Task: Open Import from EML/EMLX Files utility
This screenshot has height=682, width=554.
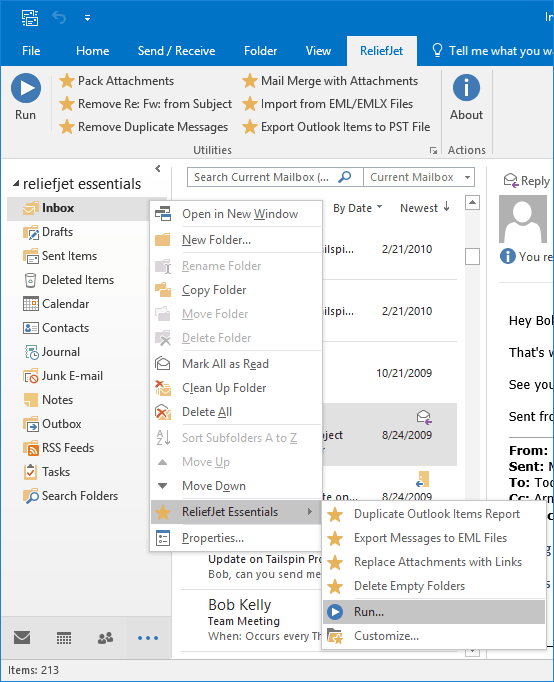Action: point(327,104)
